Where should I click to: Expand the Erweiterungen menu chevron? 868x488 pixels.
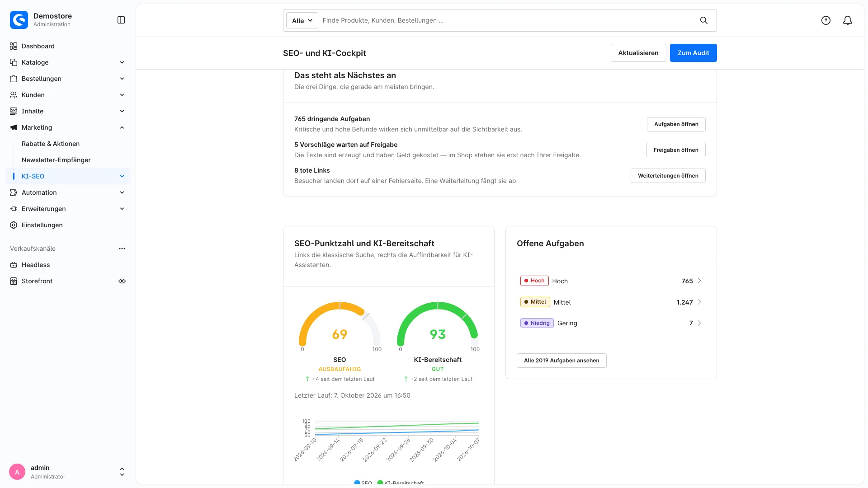122,209
